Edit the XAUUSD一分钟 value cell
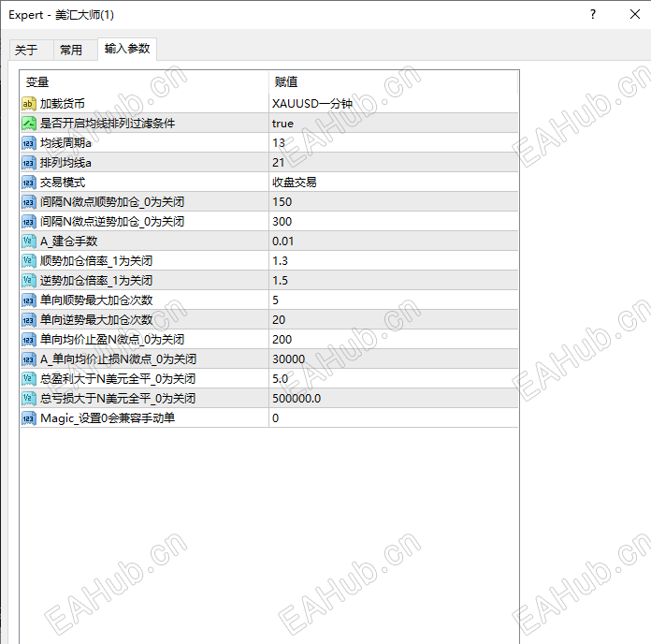The width and height of the screenshot is (651, 644). pos(394,104)
